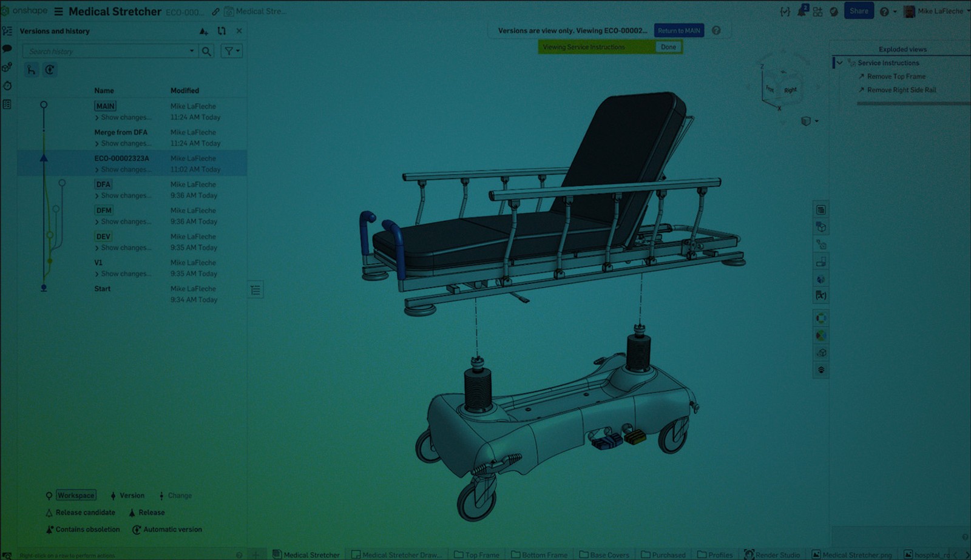Image resolution: width=971 pixels, height=560 pixels.
Task: Click the Right face of view cube
Action: (790, 90)
